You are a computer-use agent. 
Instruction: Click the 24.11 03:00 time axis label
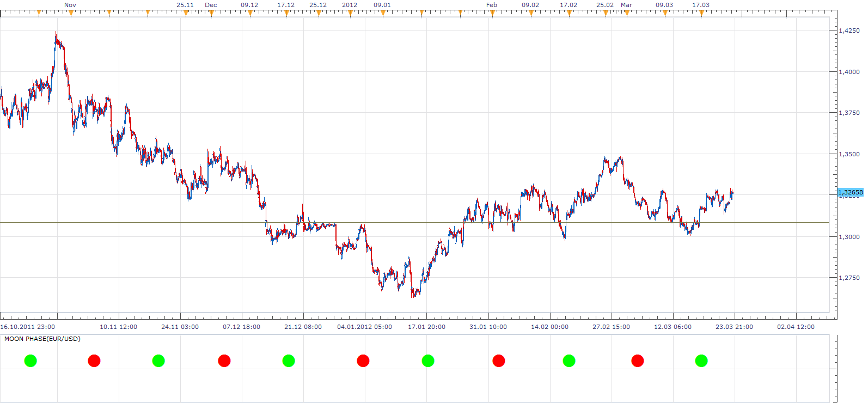180,327
